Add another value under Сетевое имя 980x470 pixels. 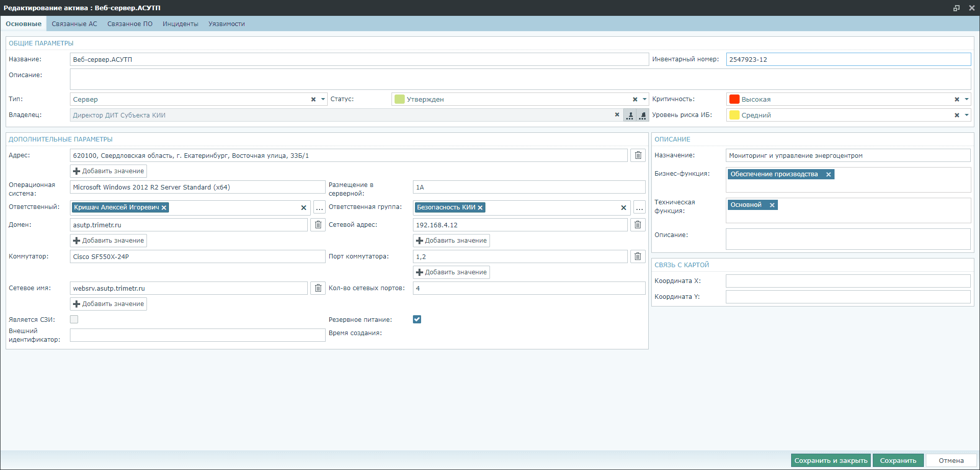click(108, 304)
